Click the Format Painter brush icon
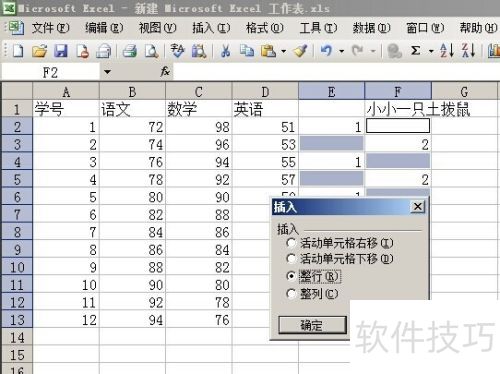 pyautogui.click(x=300, y=51)
